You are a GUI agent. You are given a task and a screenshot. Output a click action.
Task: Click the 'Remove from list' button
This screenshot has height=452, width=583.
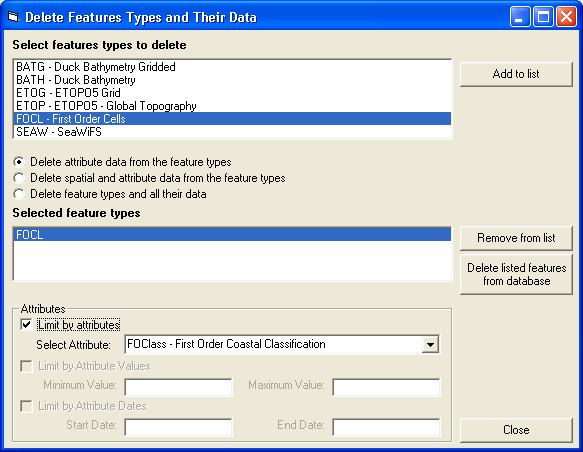pyautogui.click(x=516, y=238)
